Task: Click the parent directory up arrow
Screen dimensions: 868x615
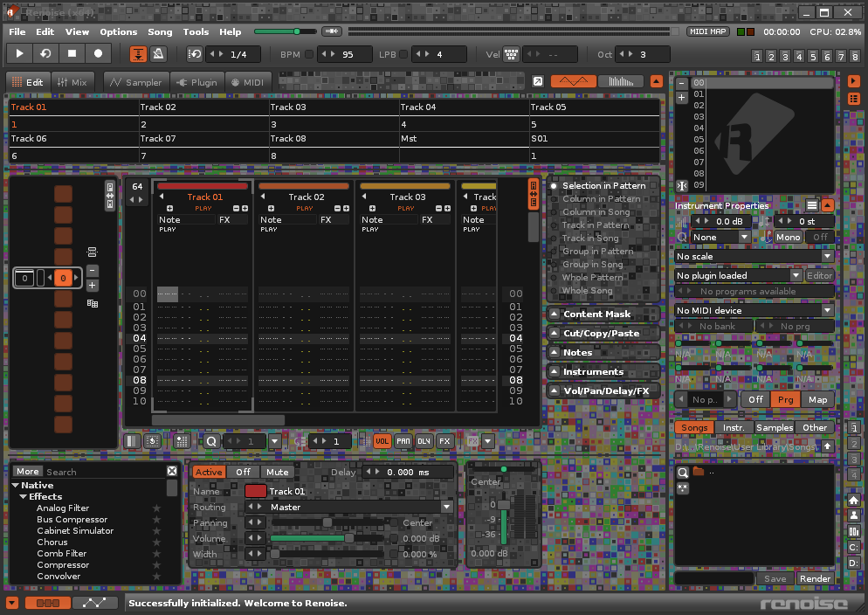Action: click(x=827, y=446)
